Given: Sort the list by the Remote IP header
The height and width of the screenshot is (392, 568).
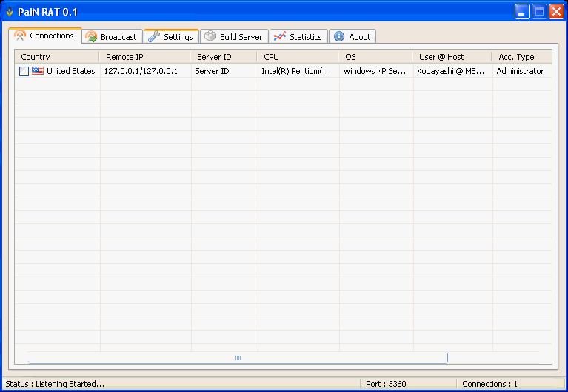Looking at the screenshot, I should pyautogui.click(x=145, y=57).
